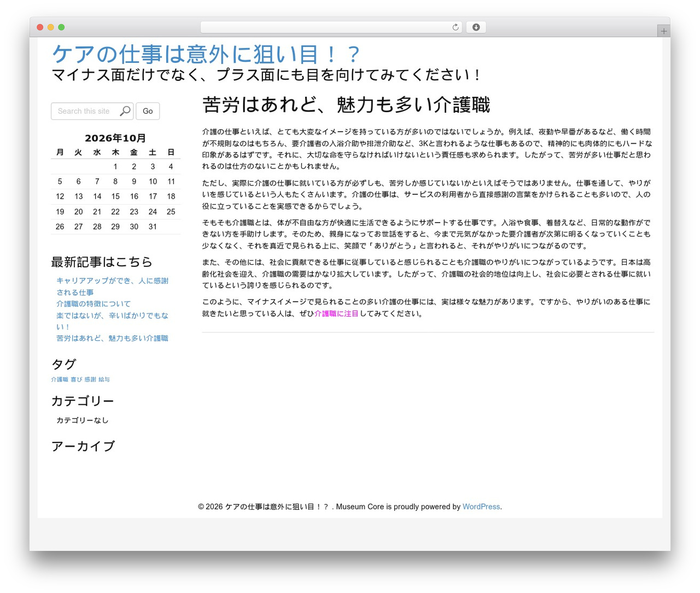Image resolution: width=700 pixels, height=593 pixels.
Task: Focus the Search this site field
Action: [x=92, y=111]
